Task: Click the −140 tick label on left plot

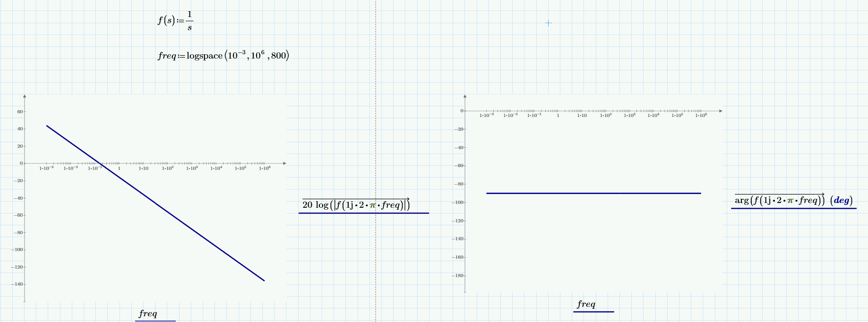Action: click(17, 284)
